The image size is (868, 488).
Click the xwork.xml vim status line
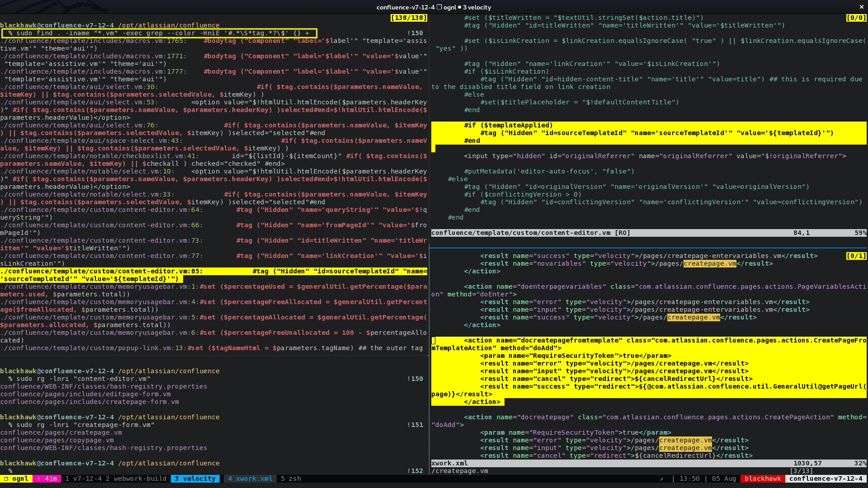pos(649,463)
